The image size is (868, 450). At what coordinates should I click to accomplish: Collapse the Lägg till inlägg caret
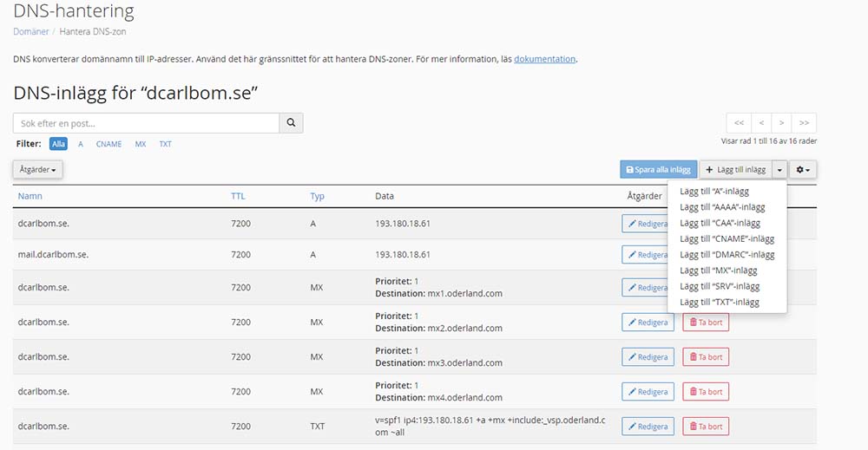click(x=779, y=170)
